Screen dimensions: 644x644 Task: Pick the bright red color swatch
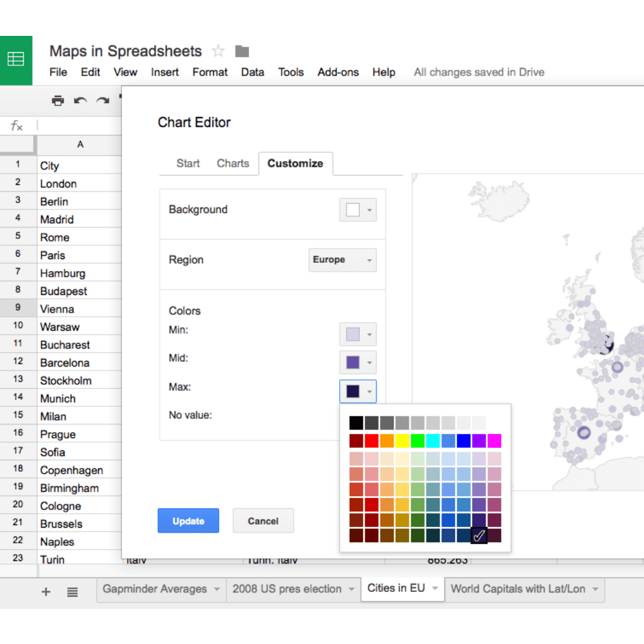click(x=372, y=440)
